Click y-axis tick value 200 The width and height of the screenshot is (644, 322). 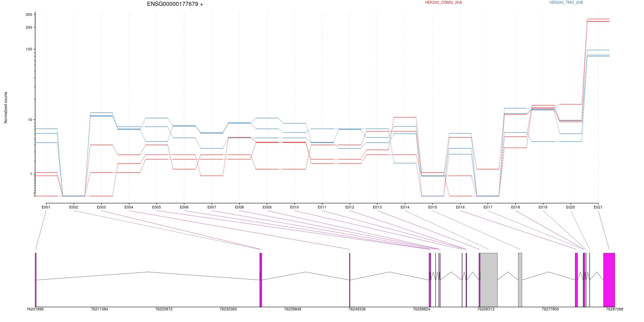click(29, 27)
